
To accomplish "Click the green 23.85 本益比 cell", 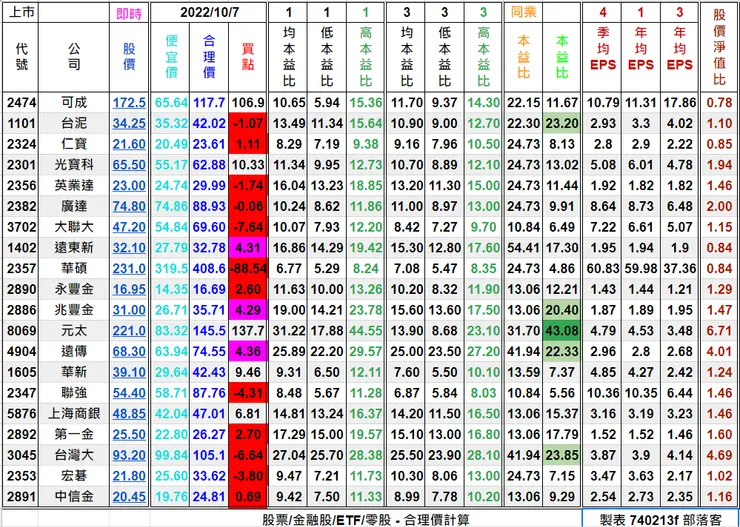I will click(x=562, y=455).
